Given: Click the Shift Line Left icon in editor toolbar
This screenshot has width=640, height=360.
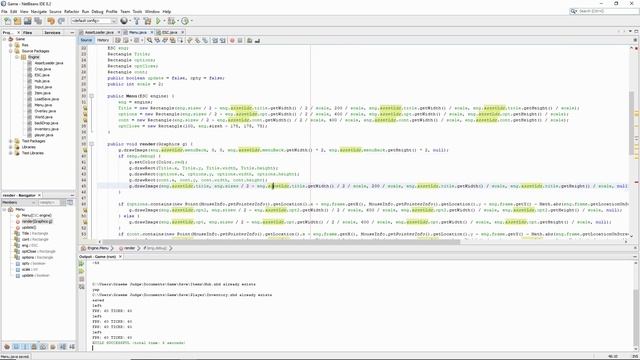Looking at the screenshot, I should click(x=215, y=40).
